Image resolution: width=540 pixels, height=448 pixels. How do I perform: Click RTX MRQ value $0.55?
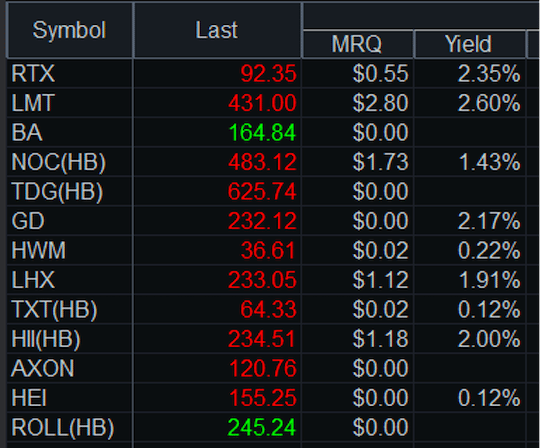click(x=381, y=73)
